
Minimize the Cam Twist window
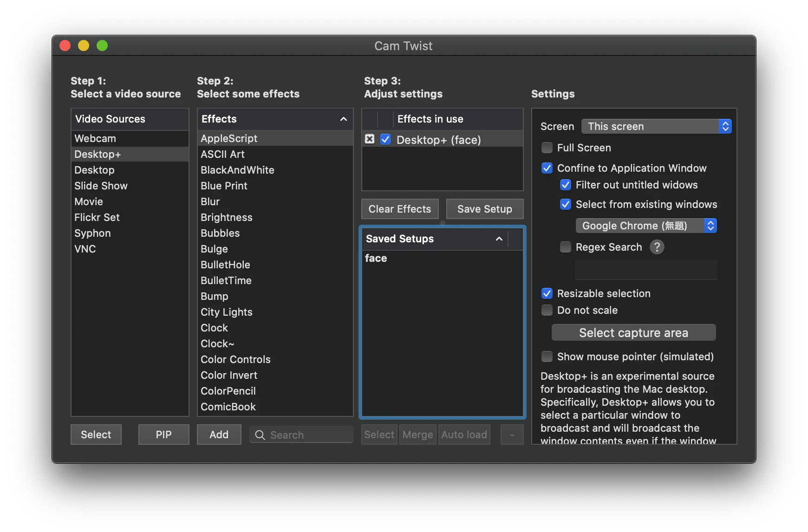point(84,45)
